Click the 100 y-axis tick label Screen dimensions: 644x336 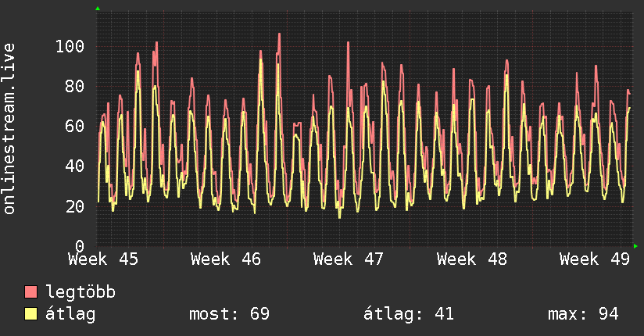(70, 46)
